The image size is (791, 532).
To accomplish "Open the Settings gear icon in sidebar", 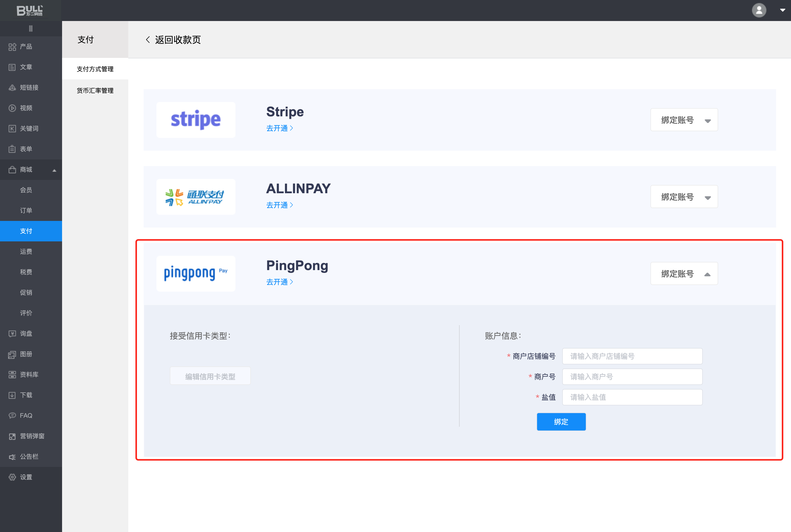I will click(12, 477).
